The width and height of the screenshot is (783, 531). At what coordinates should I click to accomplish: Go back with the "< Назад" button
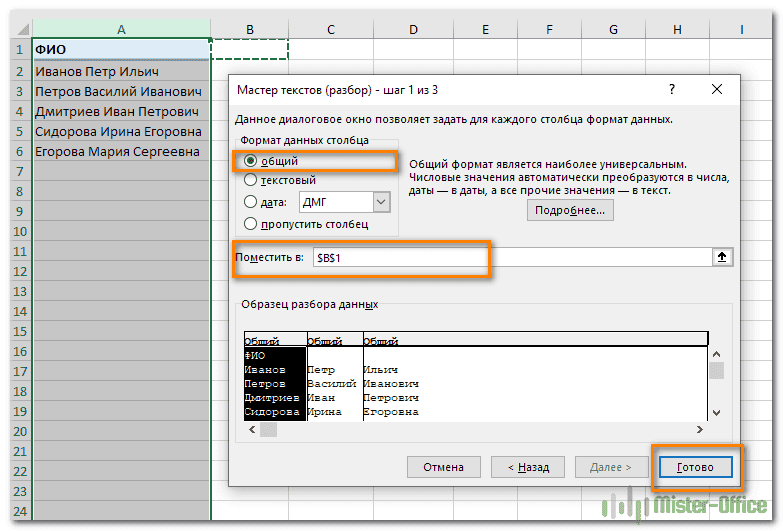(x=527, y=467)
